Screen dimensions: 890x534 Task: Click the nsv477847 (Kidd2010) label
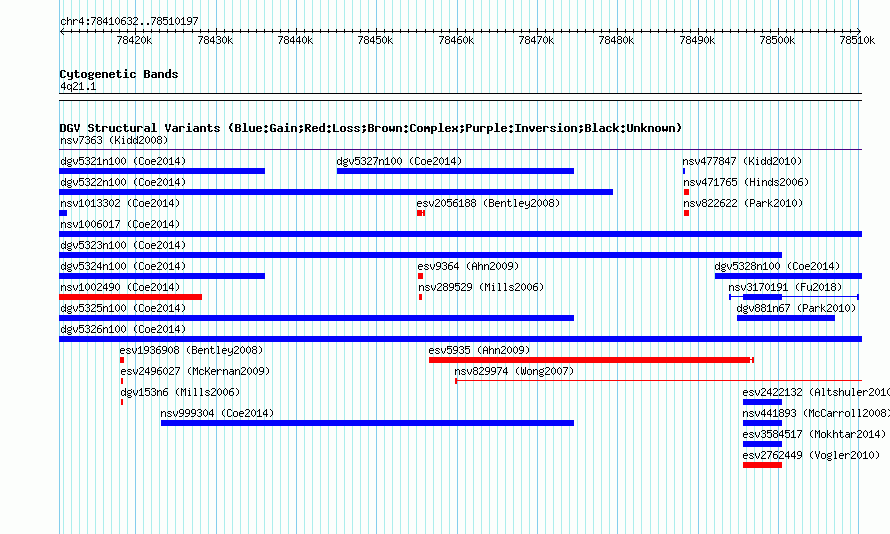pyautogui.click(x=742, y=161)
